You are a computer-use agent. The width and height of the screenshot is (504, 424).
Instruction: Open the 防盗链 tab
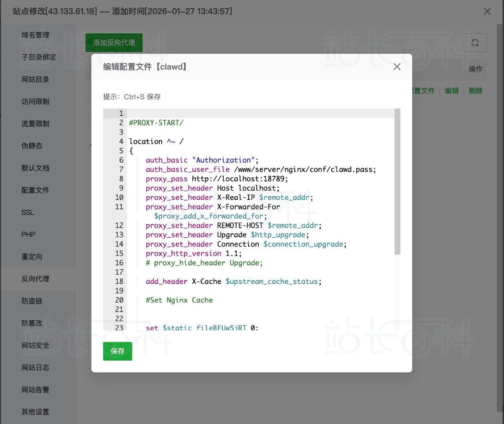tap(32, 301)
